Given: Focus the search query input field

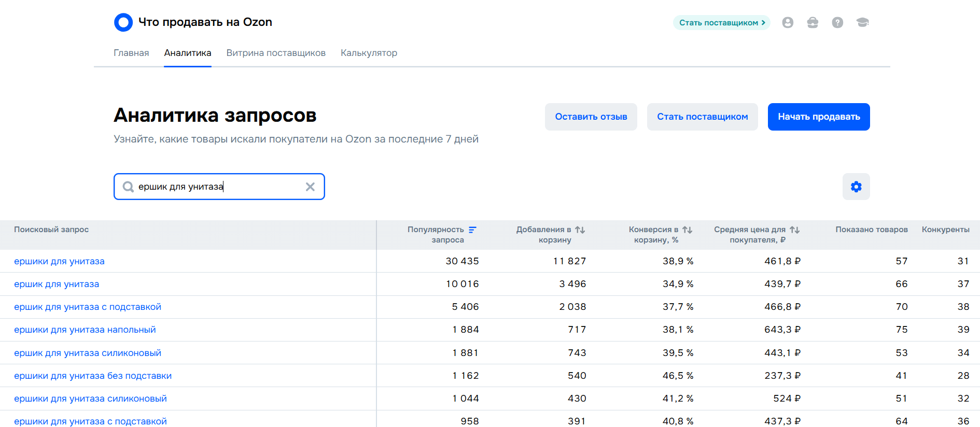Looking at the screenshot, I should pyautogui.click(x=219, y=187).
